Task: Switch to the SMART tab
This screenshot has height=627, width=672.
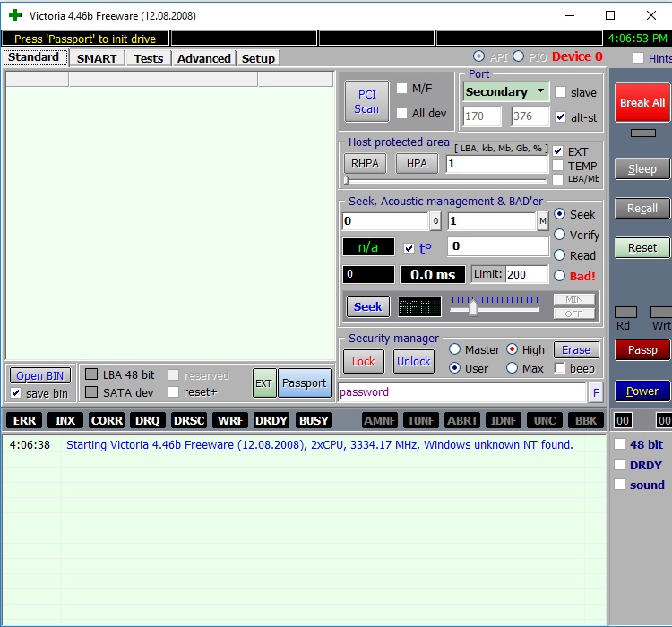Action: [96, 58]
